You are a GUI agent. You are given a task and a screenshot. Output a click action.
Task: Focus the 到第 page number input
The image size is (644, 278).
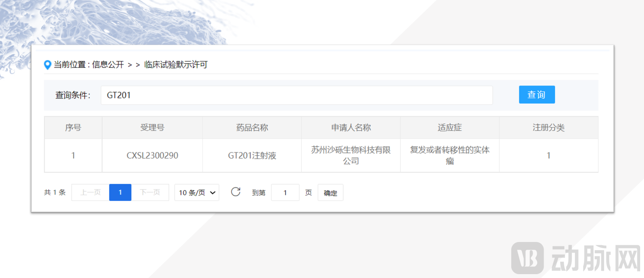tap(285, 192)
